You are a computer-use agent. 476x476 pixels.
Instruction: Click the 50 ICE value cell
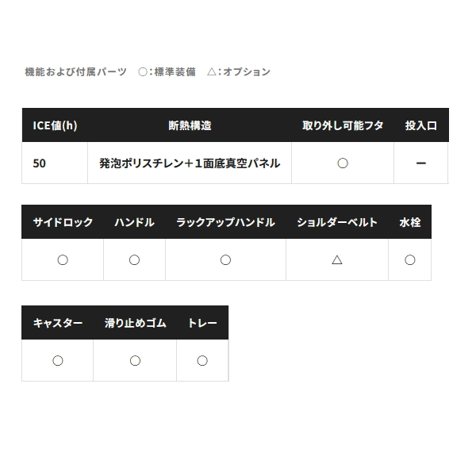coord(55,163)
